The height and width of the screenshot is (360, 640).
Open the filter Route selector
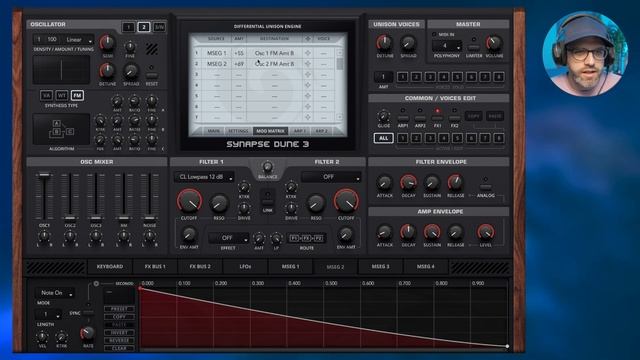(307, 238)
